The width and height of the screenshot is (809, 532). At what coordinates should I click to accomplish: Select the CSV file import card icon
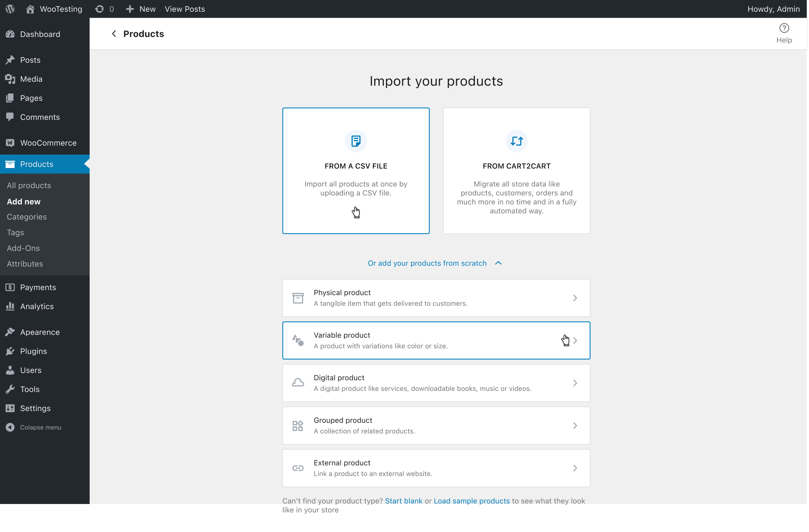(355, 141)
